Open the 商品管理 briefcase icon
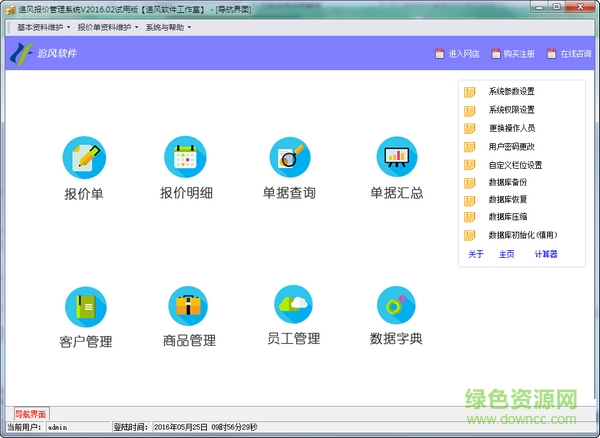The image size is (600, 438). [x=188, y=306]
